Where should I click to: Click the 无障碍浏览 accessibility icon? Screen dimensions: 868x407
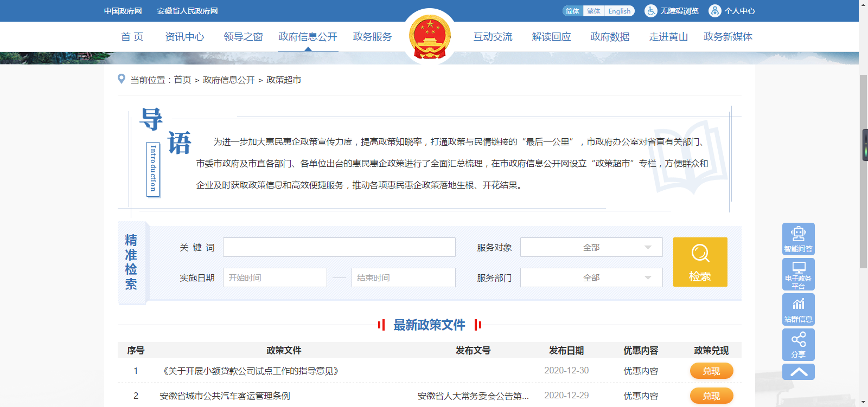coord(650,11)
